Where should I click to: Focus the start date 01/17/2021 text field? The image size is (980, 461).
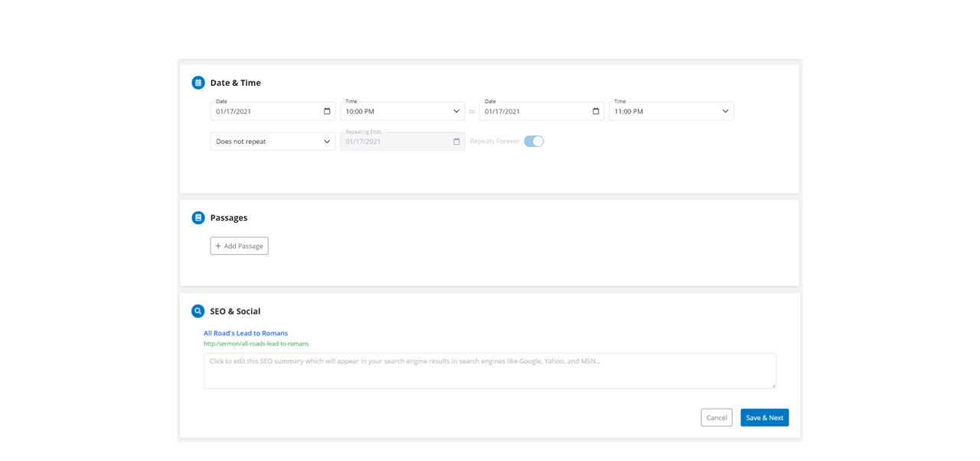pyautogui.click(x=264, y=112)
